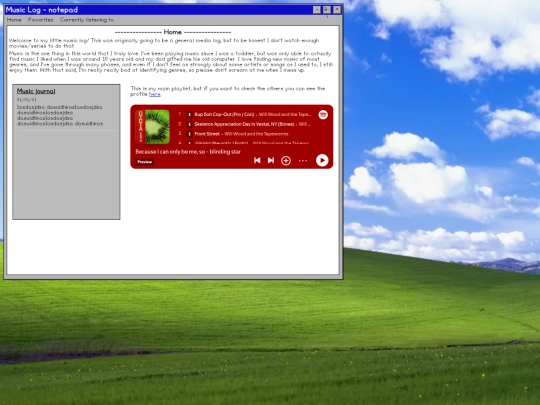Maximize the Music Log window
540x405 pixels.
327,10
